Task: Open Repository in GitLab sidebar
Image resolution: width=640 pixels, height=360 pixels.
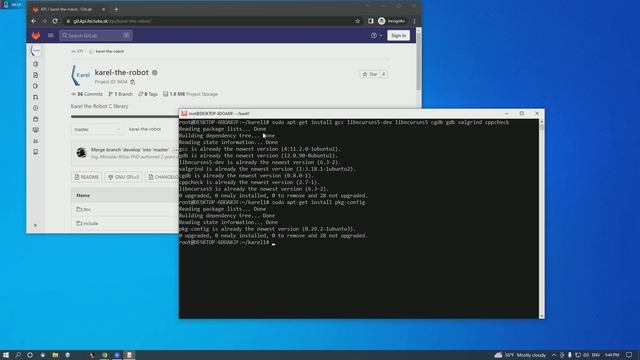Action: click(36, 75)
